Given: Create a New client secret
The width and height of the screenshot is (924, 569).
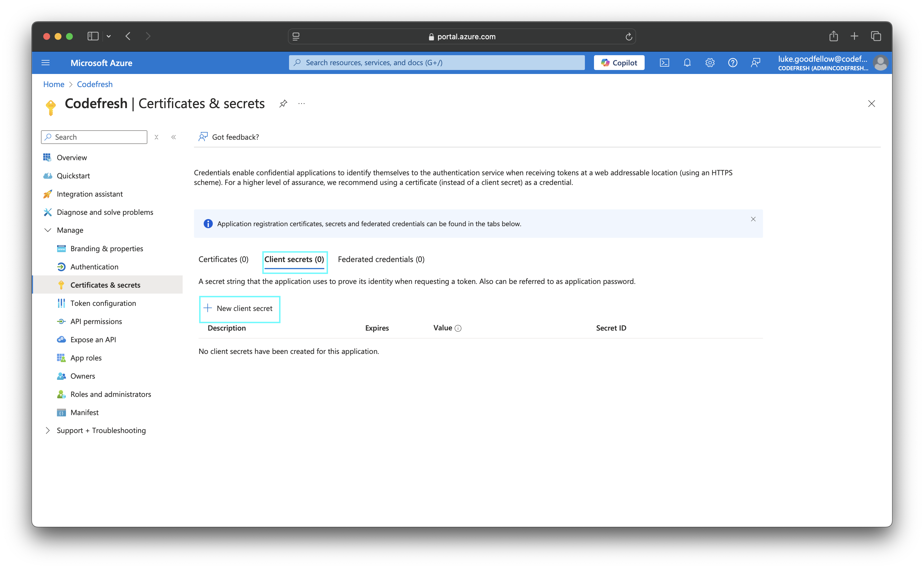Looking at the screenshot, I should [239, 309].
